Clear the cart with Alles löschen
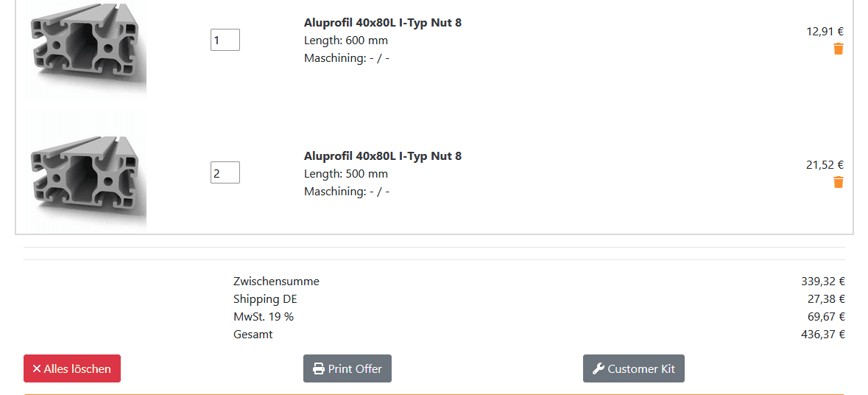The height and width of the screenshot is (395, 868). (x=72, y=368)
